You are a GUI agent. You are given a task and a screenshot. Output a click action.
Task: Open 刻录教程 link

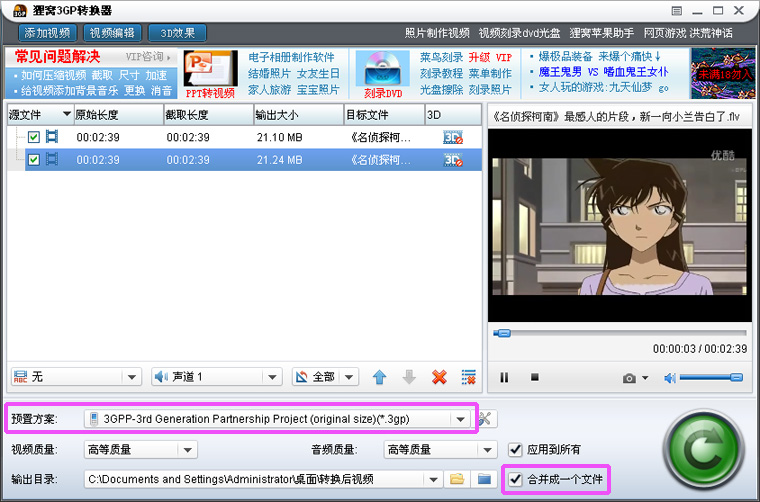click(442, 74)
